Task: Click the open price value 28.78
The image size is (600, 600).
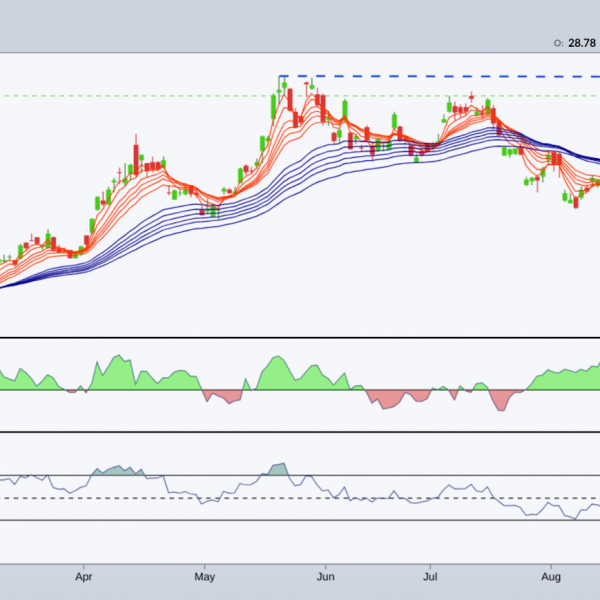Action: pos(582,43)
